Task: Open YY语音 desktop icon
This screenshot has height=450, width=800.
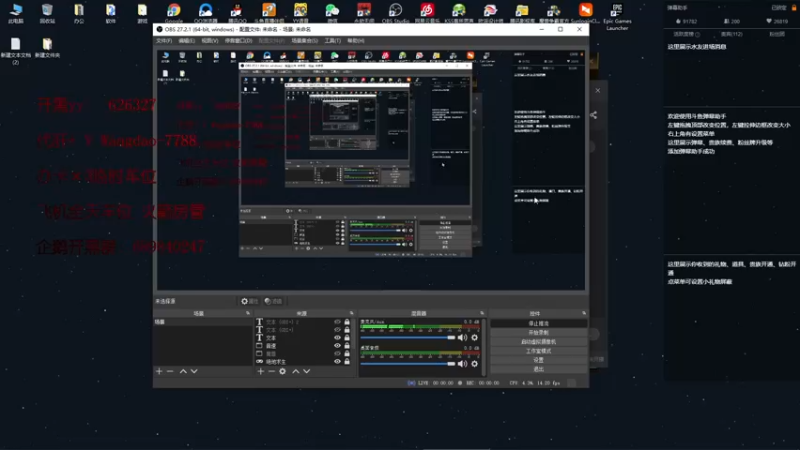Action: pos(301,13)
